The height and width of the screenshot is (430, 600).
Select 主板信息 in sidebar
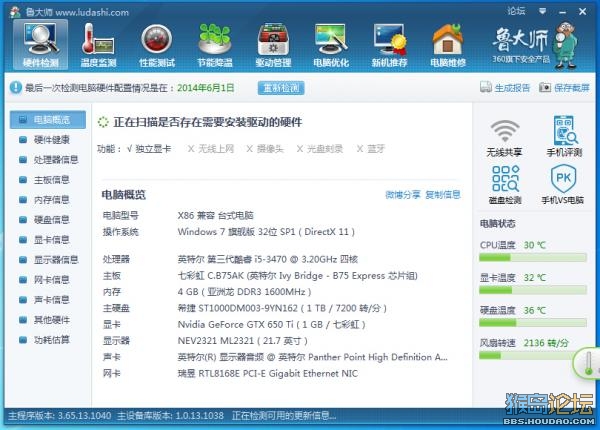coord(48,179)
